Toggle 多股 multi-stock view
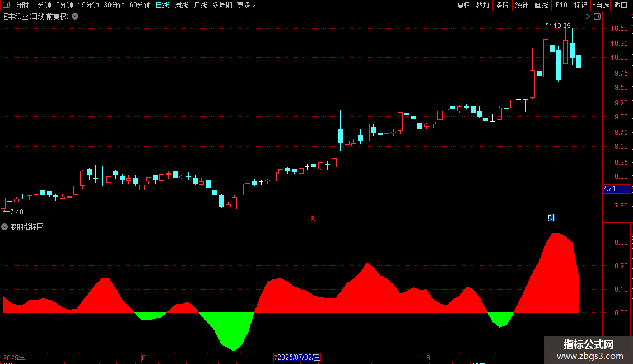 pyautogui.click(x=502, y=5)
